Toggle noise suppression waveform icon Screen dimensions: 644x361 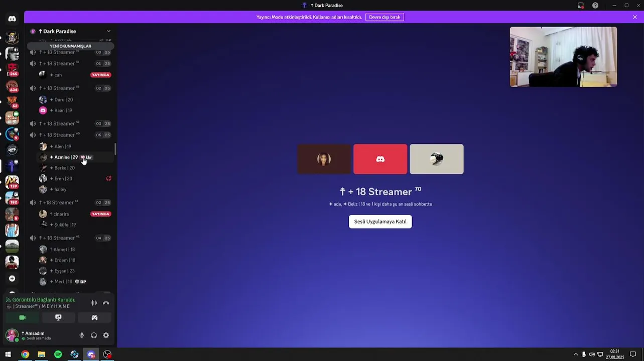94,303
